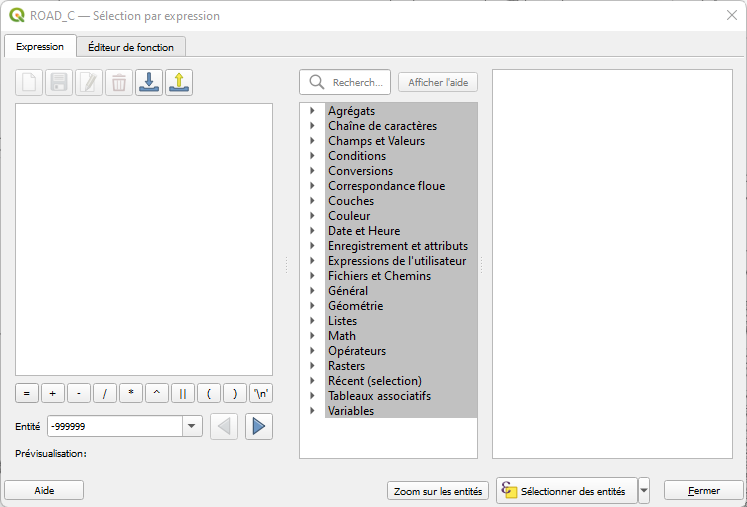Expand the Agrégats group

[312, 111]
